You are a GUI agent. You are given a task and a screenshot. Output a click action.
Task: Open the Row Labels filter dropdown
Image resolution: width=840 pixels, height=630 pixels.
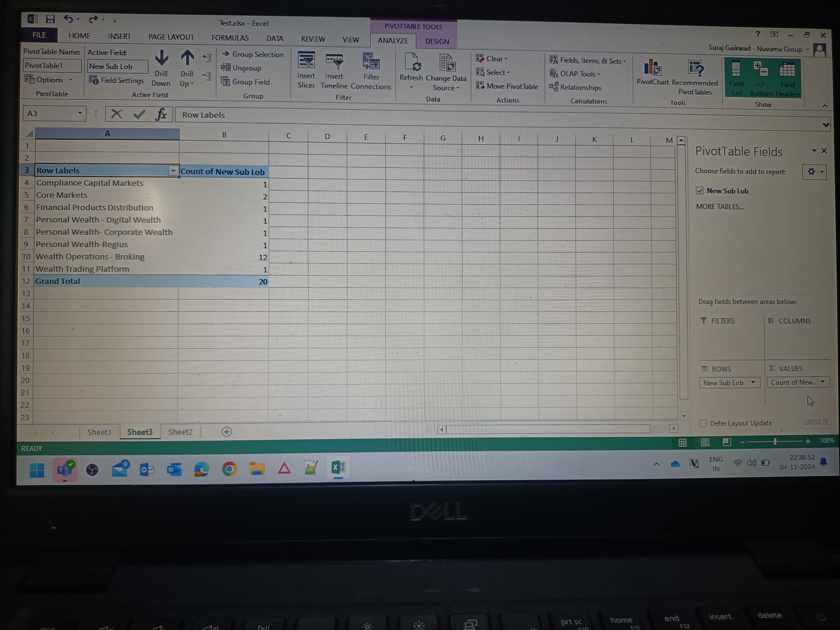coord(173,171)
